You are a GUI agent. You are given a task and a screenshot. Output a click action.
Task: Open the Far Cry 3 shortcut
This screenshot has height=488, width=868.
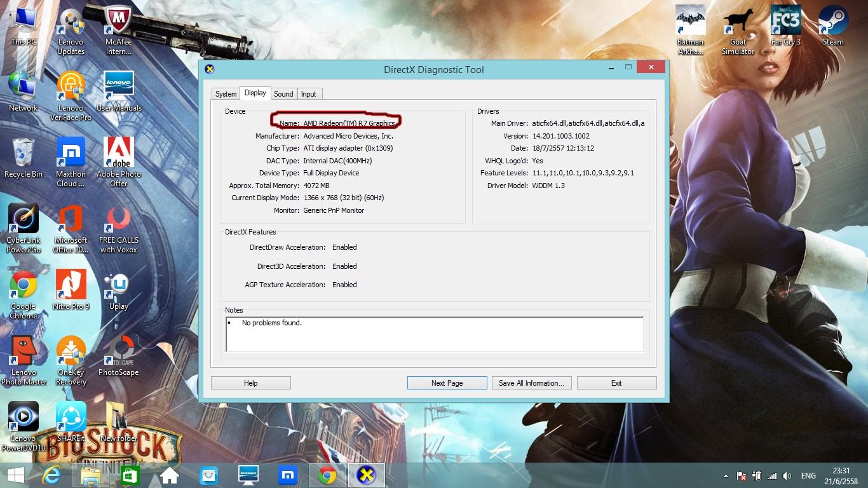point(786,27)
